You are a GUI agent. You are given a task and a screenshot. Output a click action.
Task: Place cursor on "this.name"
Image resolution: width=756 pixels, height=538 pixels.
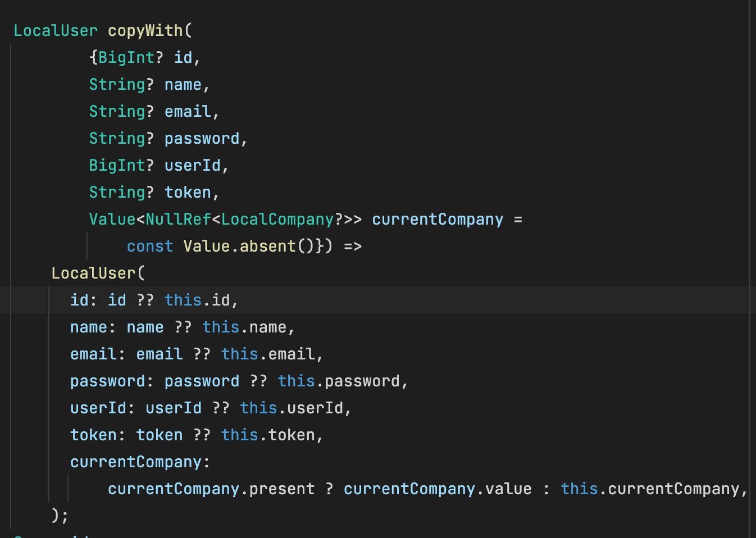pos(244,327)
